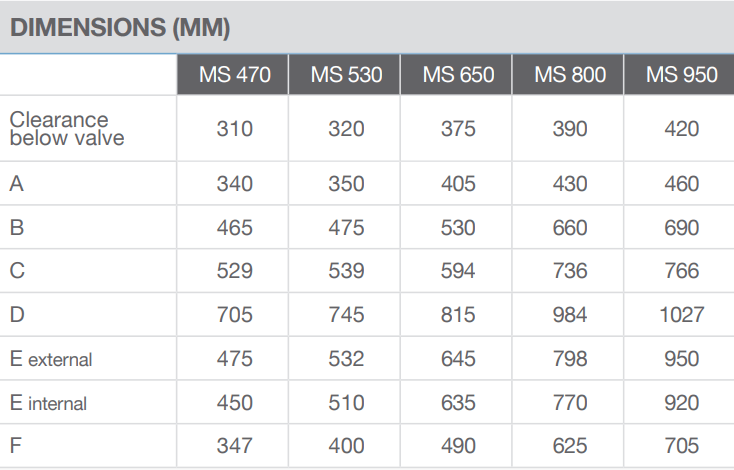Select the 310 clearance value for MS 470
Image resolution: width=734 pixels, height=470 pixels.
(x=234, y=129)
